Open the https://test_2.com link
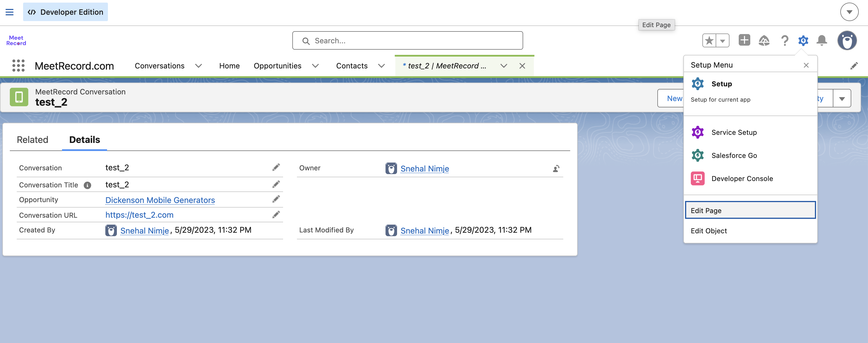This screenshot has width=868, height=343. pyautogui.click(x=139, y=215)
